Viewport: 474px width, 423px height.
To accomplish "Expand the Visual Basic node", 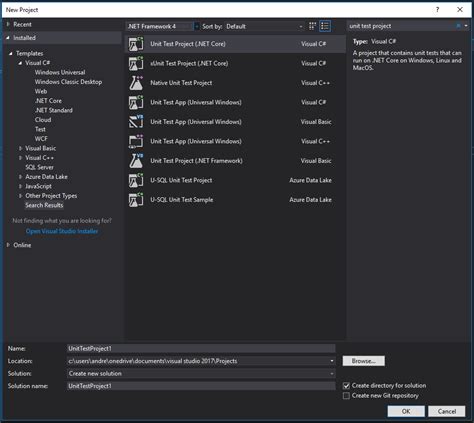I will [x=20, y=148].
